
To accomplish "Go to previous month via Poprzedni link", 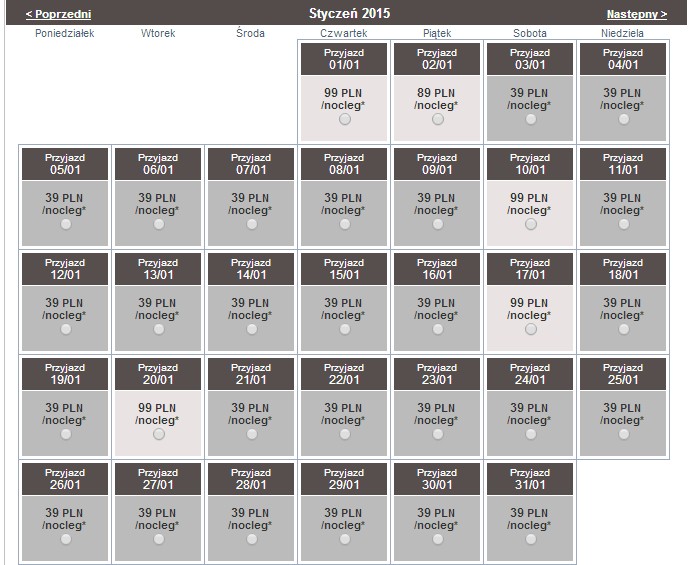I will tap(59, 14).
